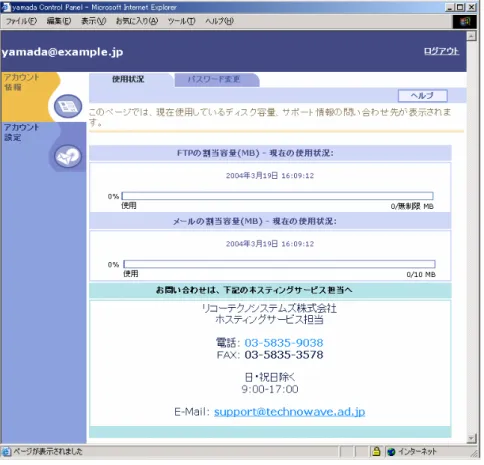Click the インターネット zone label
The image size is (484, 465).
417,452
